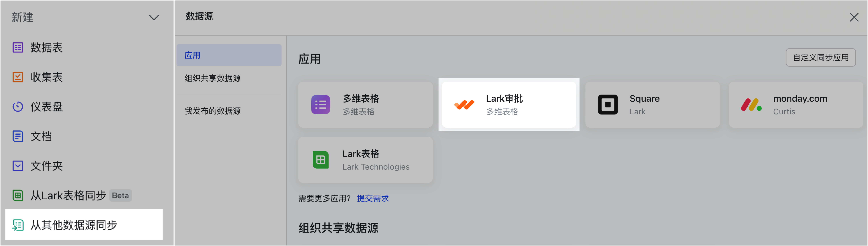The image size is (868, 246).
Task: Click the 仪表盘 dashboard icon
Action: (x=18, y=107)
